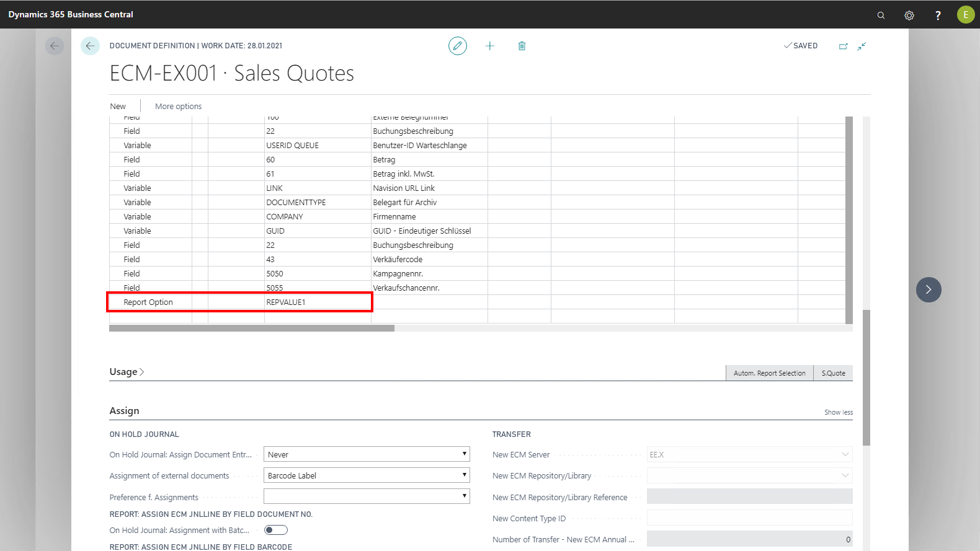Open More options menu

click(x=178, y=107)
